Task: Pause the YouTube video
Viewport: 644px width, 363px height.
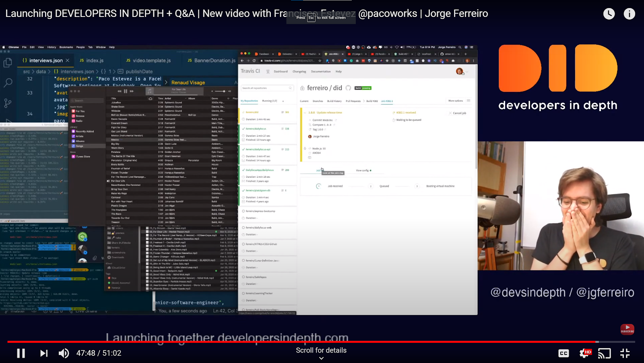Action: pyautogui.click(x=21, y=353)
